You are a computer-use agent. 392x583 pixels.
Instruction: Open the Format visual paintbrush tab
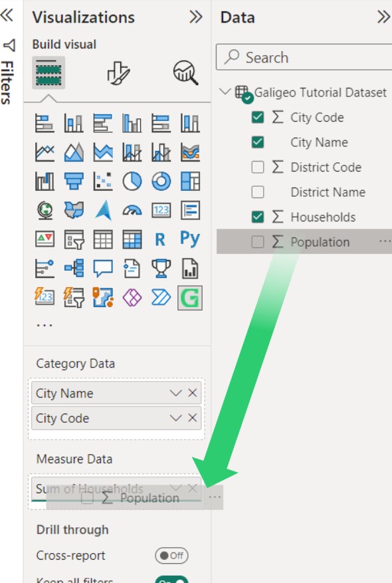(118, 72)
